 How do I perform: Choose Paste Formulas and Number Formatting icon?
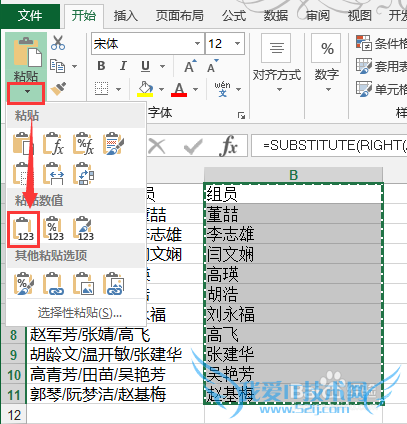[83, 144]
